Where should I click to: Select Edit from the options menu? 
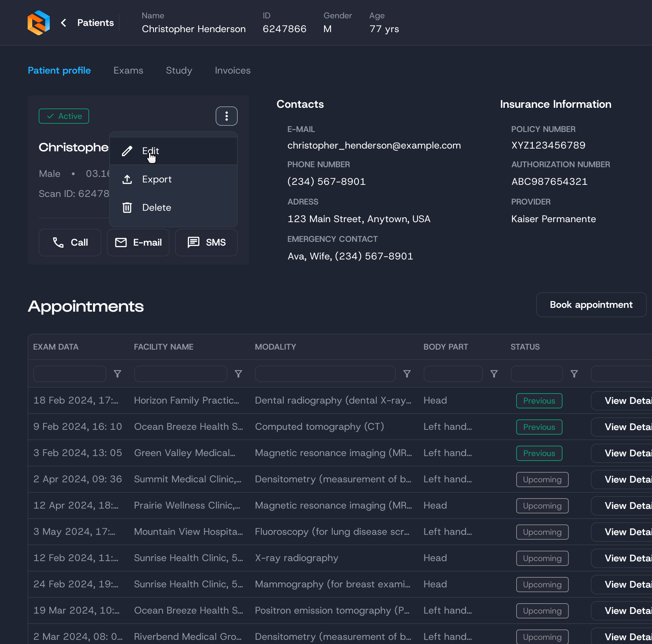pos(173,151)
